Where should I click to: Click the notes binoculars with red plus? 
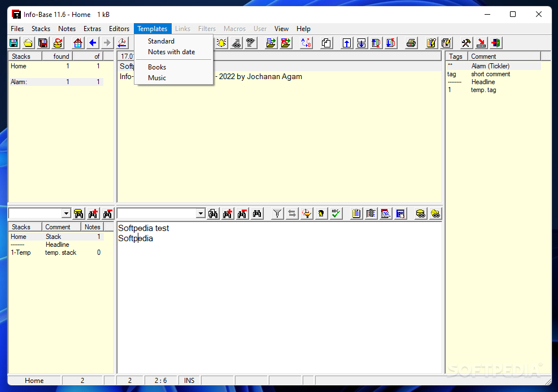click(x=228, y=214)
